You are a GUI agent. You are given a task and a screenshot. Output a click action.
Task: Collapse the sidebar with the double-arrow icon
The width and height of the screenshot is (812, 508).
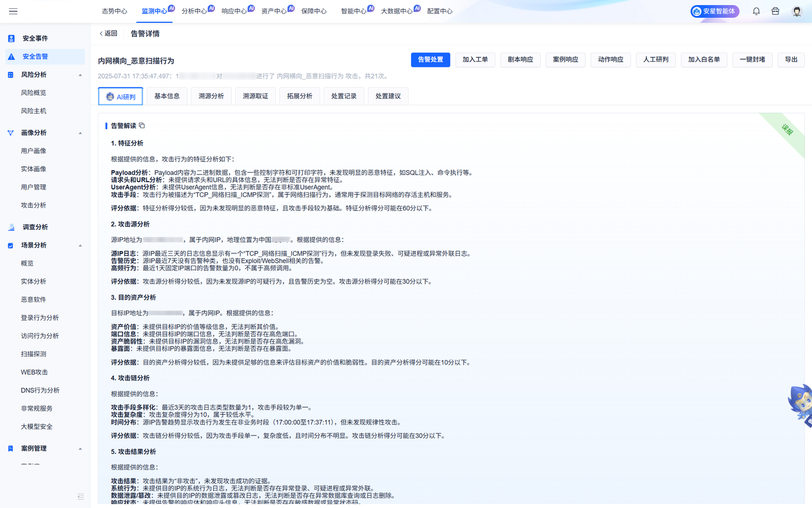(81, 497)
